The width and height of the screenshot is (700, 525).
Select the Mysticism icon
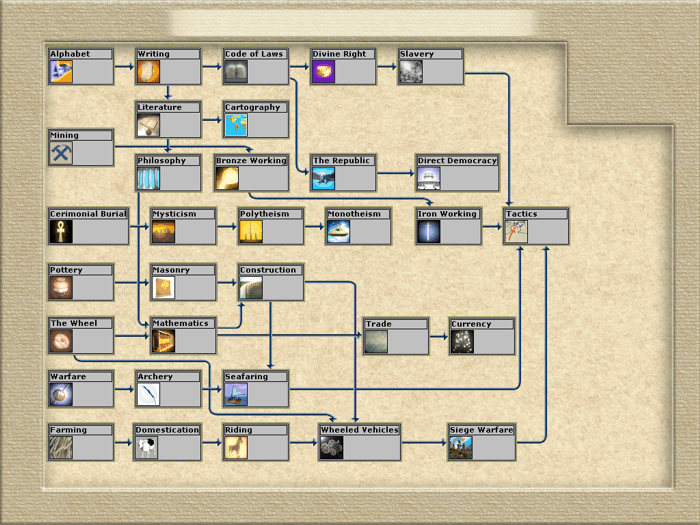click(163, 232)
